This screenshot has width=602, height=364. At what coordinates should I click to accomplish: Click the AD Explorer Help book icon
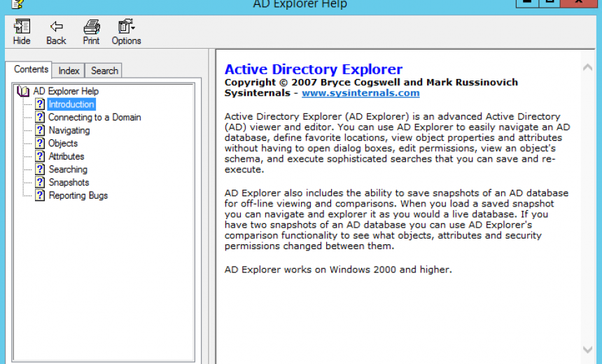coord(23,91)
